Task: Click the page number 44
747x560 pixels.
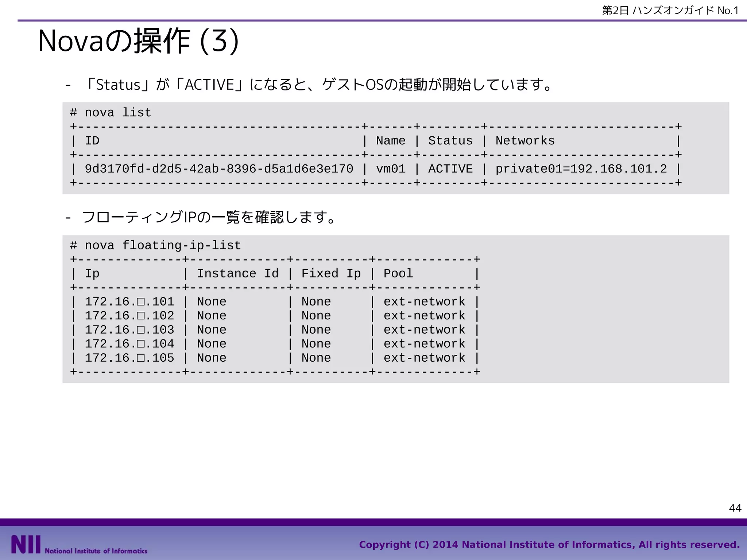Action: coord(735,508)
